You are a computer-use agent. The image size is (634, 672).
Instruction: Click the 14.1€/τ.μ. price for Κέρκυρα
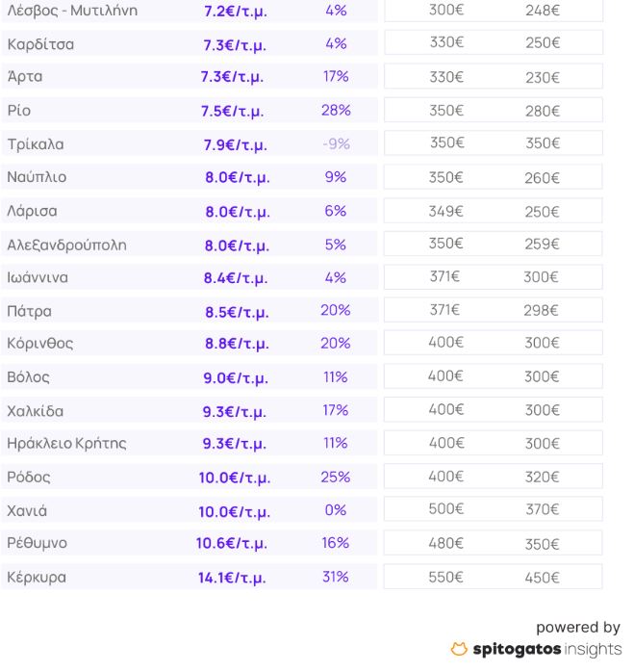click(x=232, y=578)
